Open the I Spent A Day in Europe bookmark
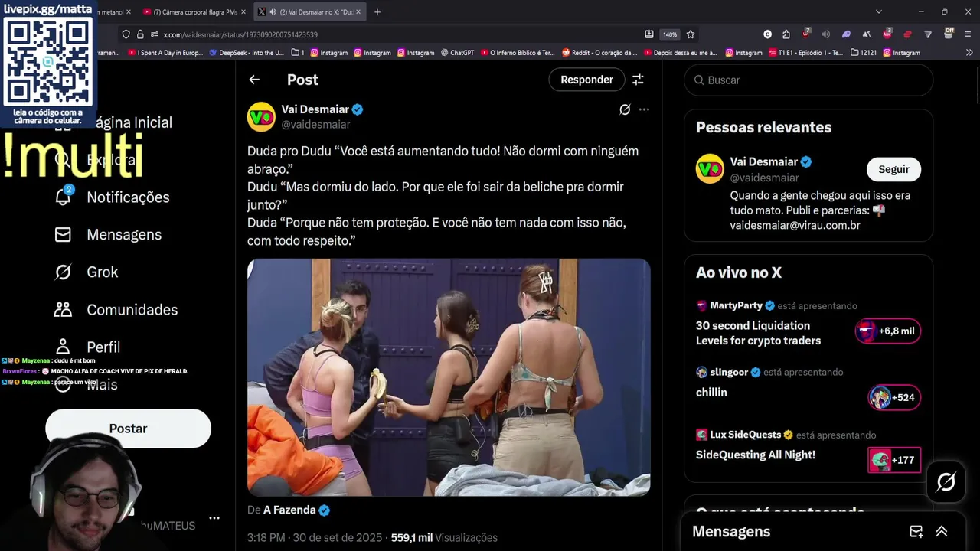This screenshot has width=980, height=551. coord(165,53)
